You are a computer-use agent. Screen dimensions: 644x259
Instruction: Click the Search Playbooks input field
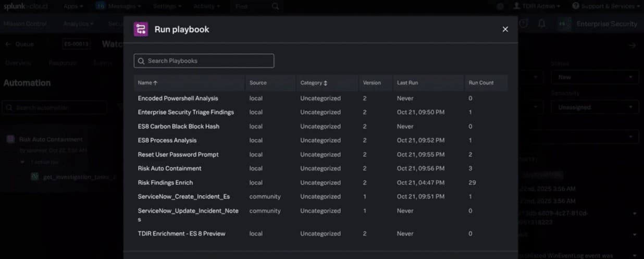(x=204, y=61)
